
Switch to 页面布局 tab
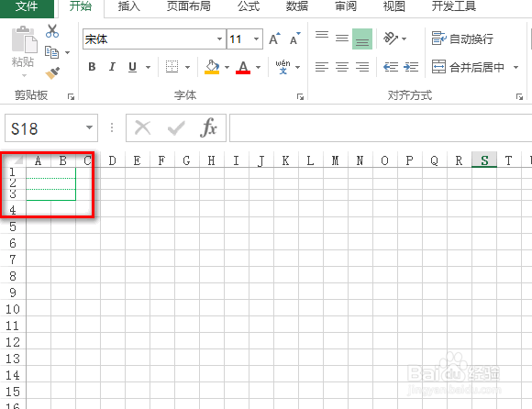coord(189,6)
